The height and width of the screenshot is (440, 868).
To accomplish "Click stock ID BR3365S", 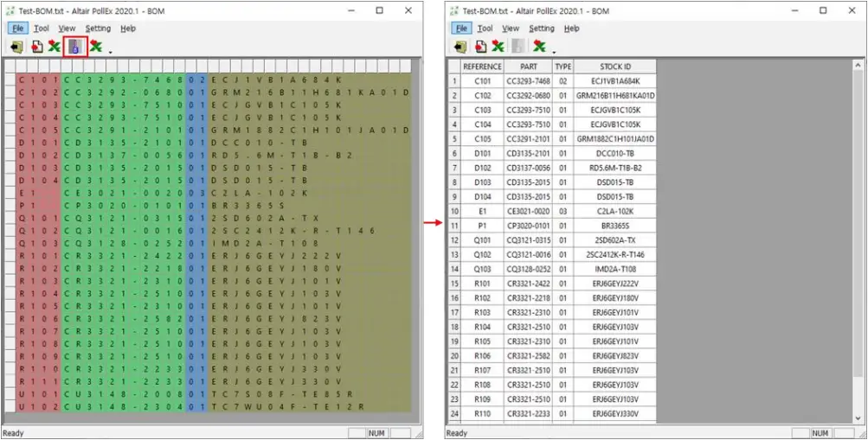I will point(615,226).
